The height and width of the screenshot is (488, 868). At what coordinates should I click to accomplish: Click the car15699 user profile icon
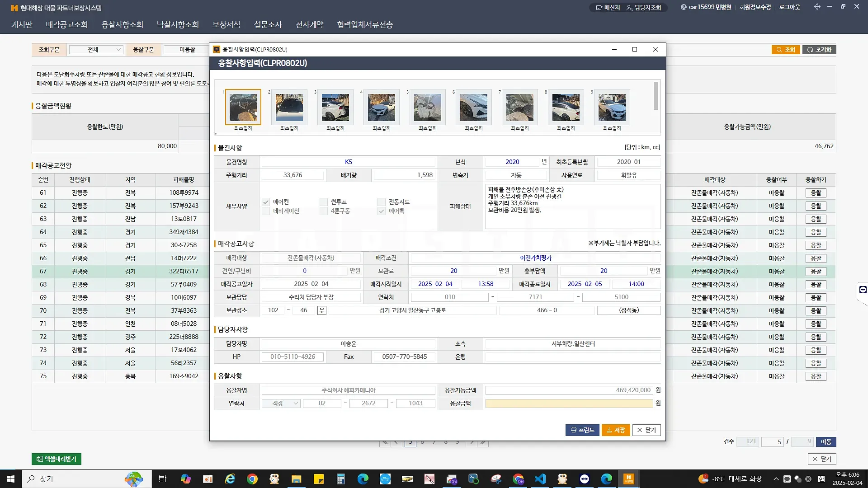coord(684,7)
